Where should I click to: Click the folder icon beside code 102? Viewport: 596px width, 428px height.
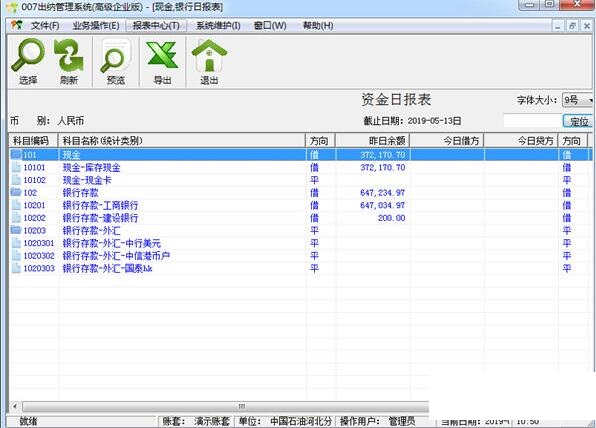coord(16,192)
